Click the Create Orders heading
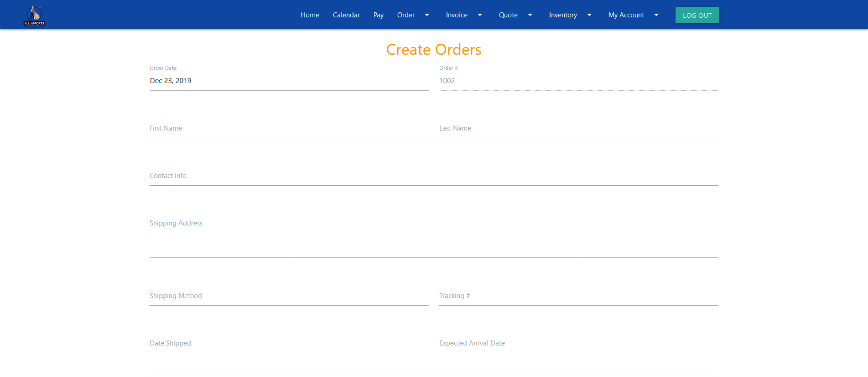 434,49
